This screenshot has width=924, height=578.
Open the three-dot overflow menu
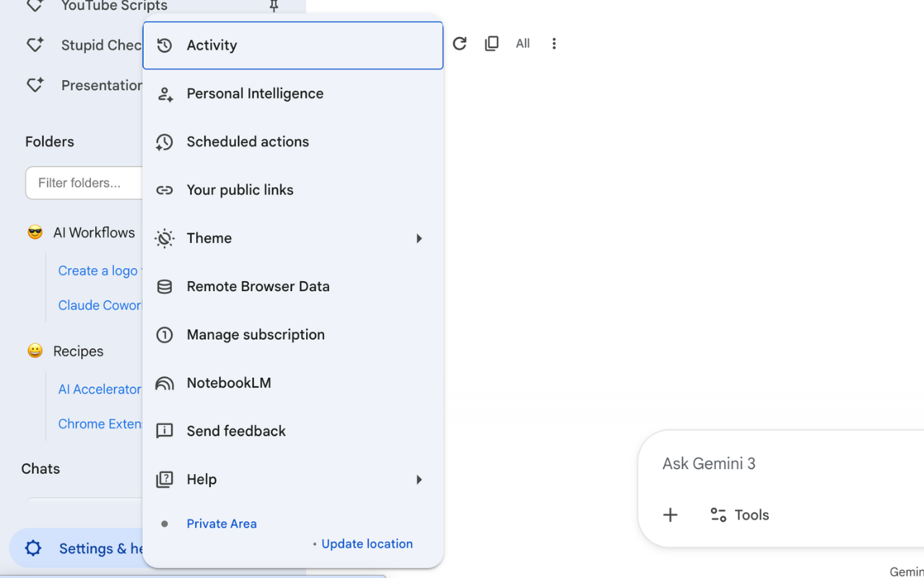554,43
